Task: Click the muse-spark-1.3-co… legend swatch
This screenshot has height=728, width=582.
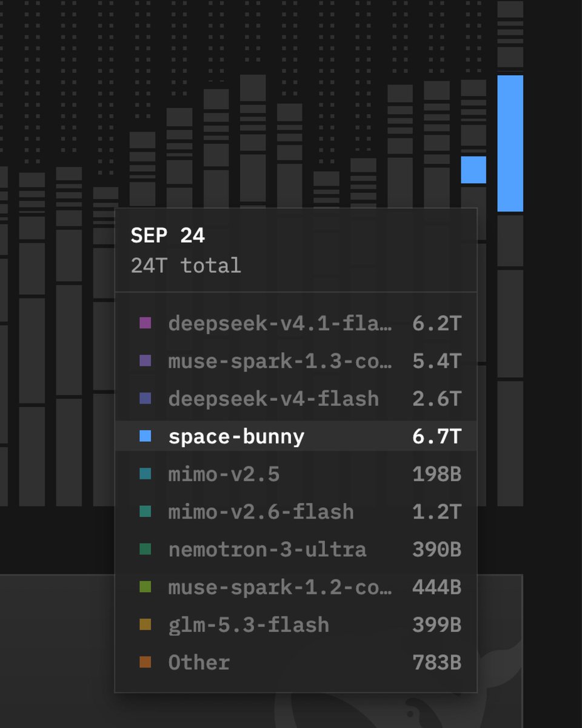Action: point(145,360)
